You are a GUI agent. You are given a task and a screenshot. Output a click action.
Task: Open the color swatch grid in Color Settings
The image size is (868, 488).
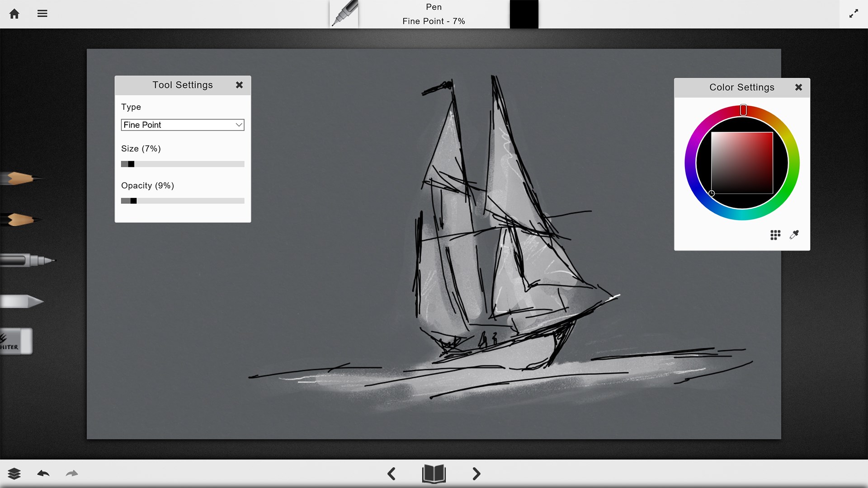774,235
